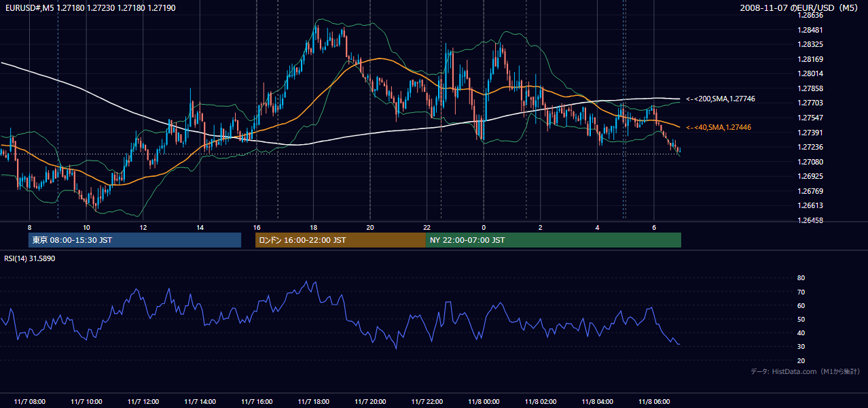Select the NY 22:00-07:00 JST session bar
The height and width of the screenshot is (408, 868).
[x=554, y=240]
